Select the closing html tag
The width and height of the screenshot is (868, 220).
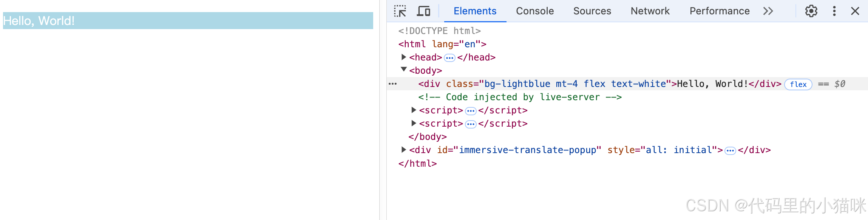click(x=417, y=163)
